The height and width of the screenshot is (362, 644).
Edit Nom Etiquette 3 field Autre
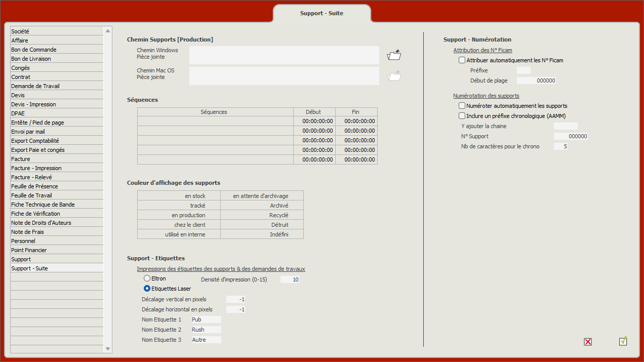206,340
